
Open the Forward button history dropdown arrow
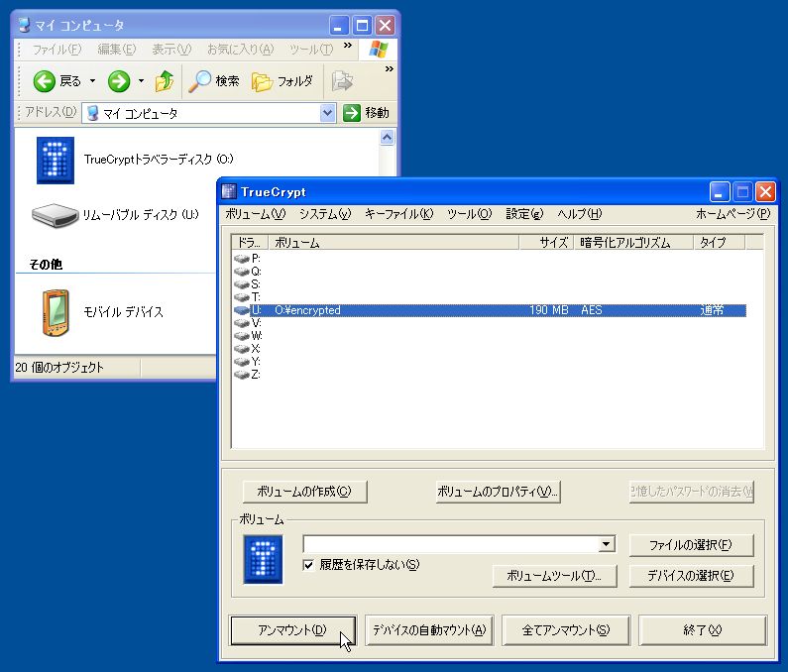pos(141,81)
